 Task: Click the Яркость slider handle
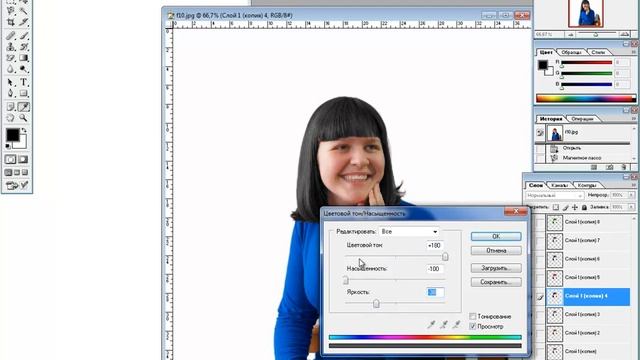(x=376, y=303)
